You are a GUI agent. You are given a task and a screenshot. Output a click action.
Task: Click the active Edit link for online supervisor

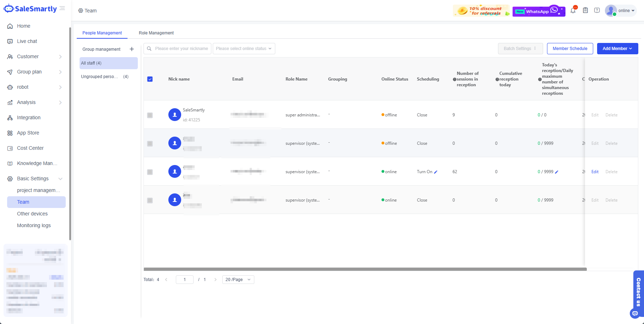pos(595,172)
